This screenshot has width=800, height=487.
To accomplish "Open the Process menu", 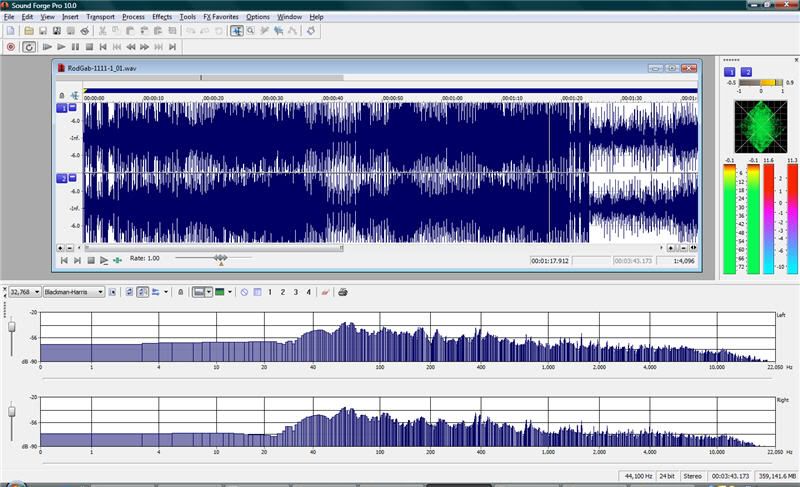I will click(133, 17).
